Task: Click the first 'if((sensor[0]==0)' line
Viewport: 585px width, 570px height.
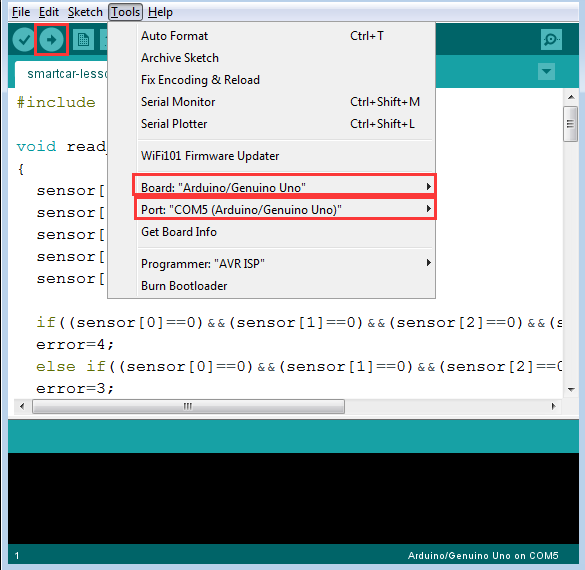Action: point(299,322)
